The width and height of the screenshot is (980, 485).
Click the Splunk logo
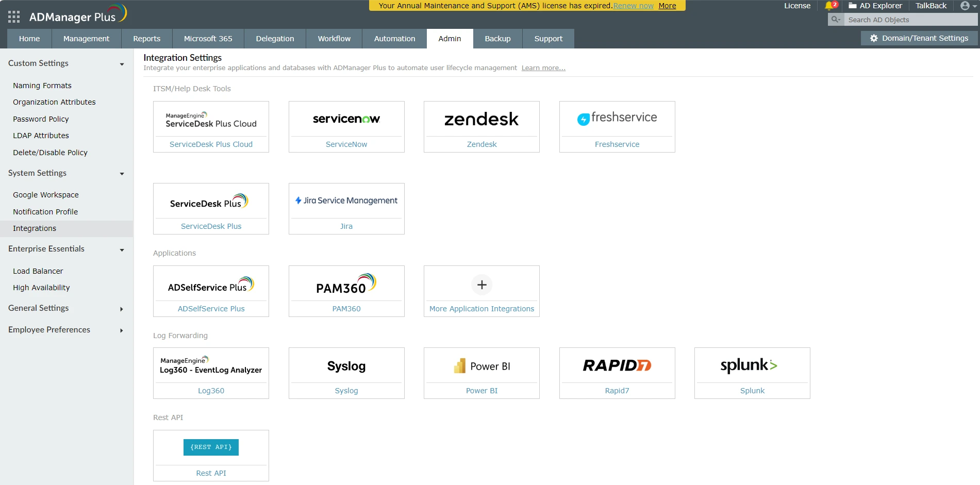pyautogui.click(x=749, y=365)
